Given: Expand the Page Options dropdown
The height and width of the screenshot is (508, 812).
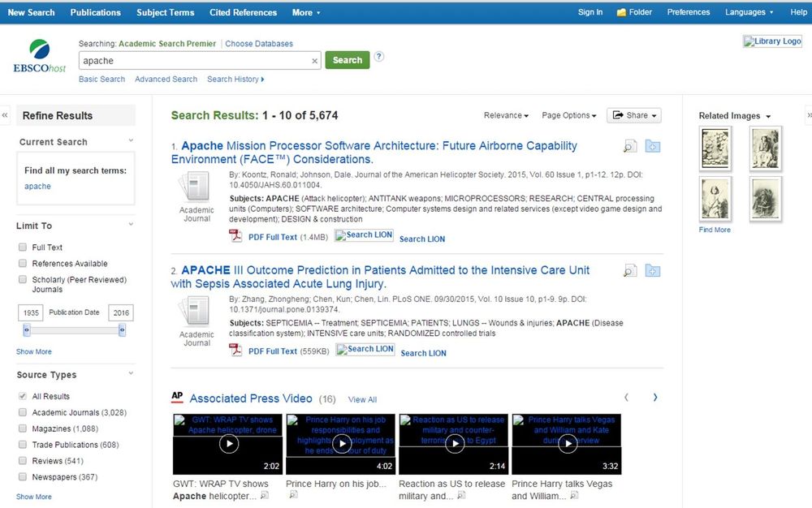Looking at the screenshot, I should [x=568, y=115].
